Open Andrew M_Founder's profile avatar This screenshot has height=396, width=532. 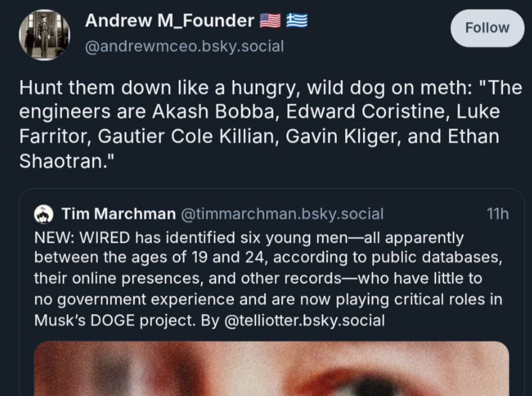(44, 35)
